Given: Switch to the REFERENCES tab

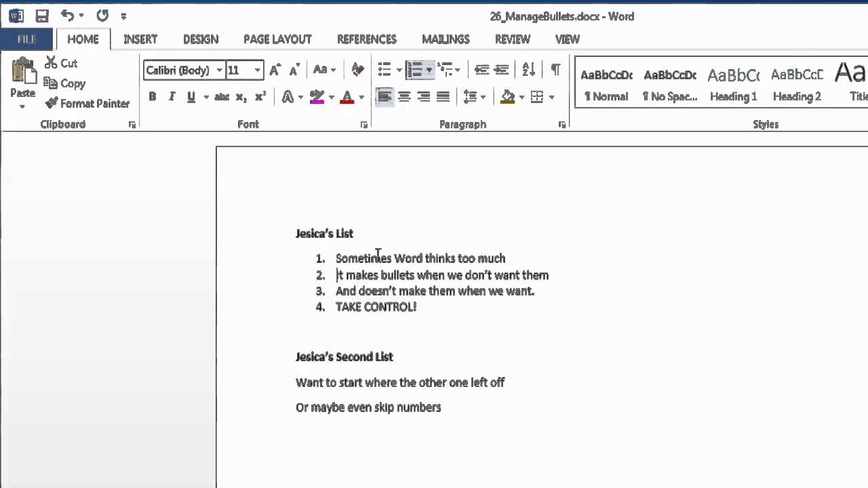Looking at the screenshot, I should click(x=367, y=39).
